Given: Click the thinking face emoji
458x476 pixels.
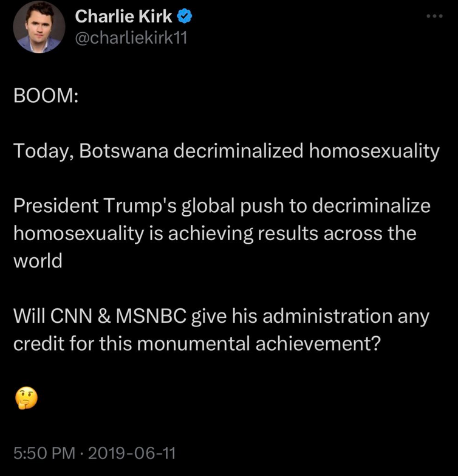Looking at the screenshot, I should tap(26, 398).
